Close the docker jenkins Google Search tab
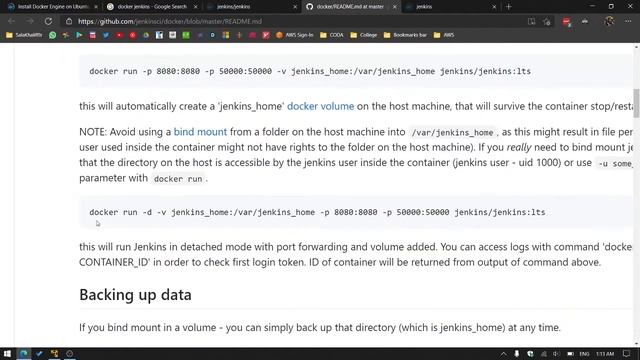 click(196, 7)
